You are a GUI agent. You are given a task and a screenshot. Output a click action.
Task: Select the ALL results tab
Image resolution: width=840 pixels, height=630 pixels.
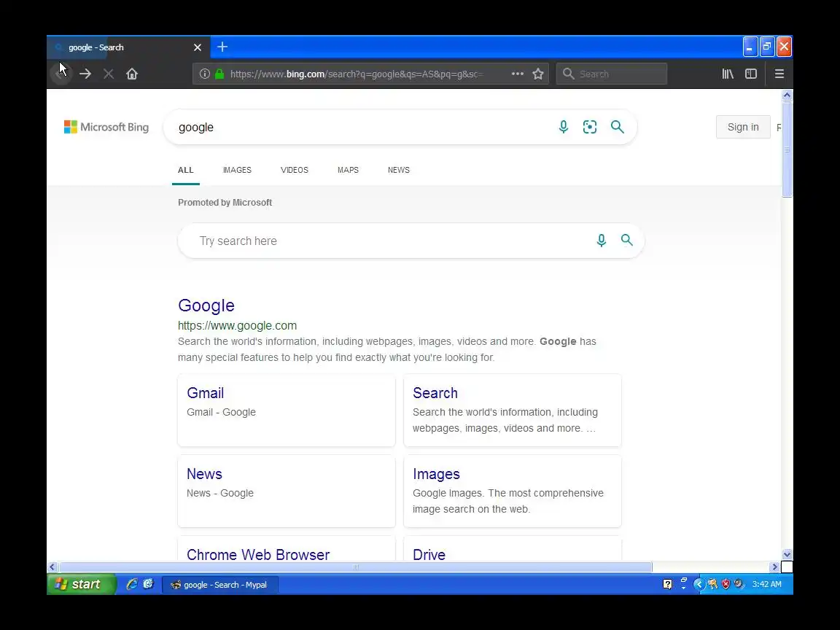(x=186, y=170)
